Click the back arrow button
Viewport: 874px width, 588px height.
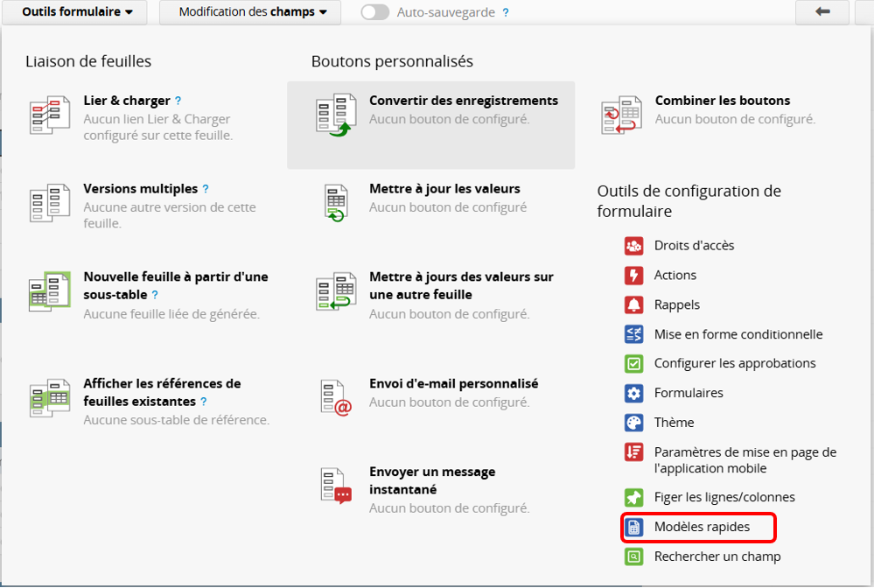coord(822,12)
